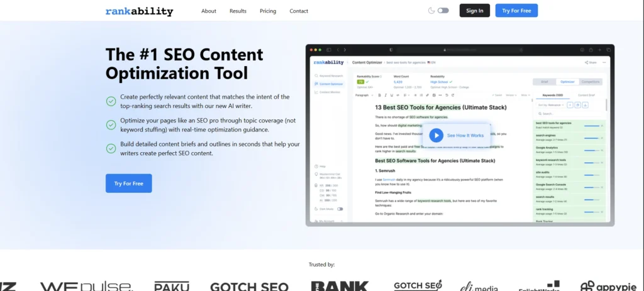Click the keyword Search field in the demo
The image size is (644, 291).
(570, 114)
